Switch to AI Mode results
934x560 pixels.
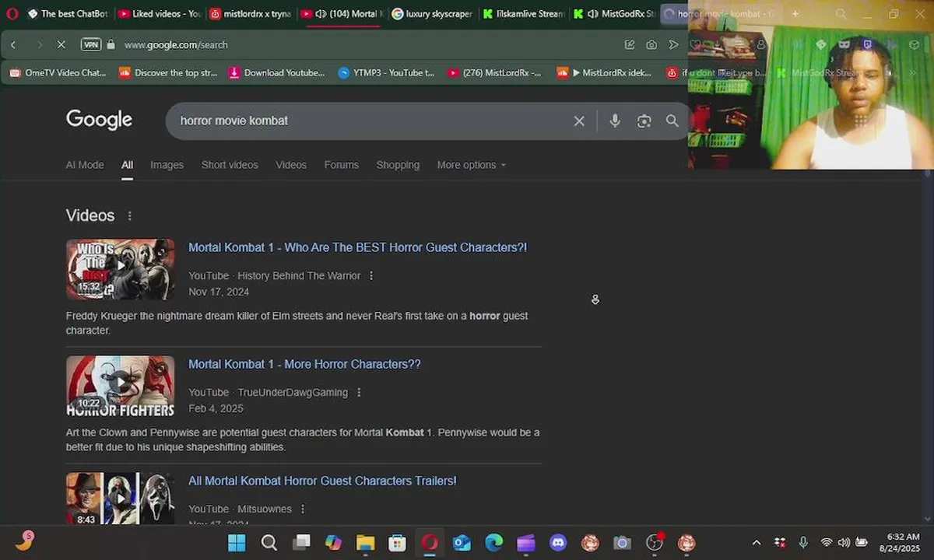point(85,165)
